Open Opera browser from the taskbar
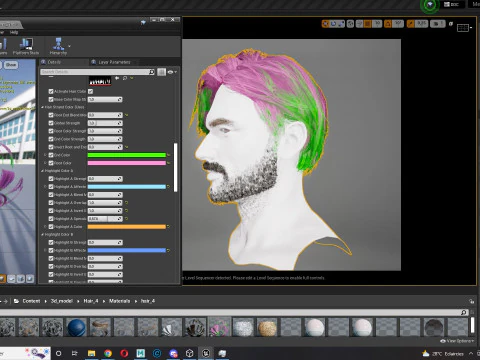480x360 pixels. point(124,353)
